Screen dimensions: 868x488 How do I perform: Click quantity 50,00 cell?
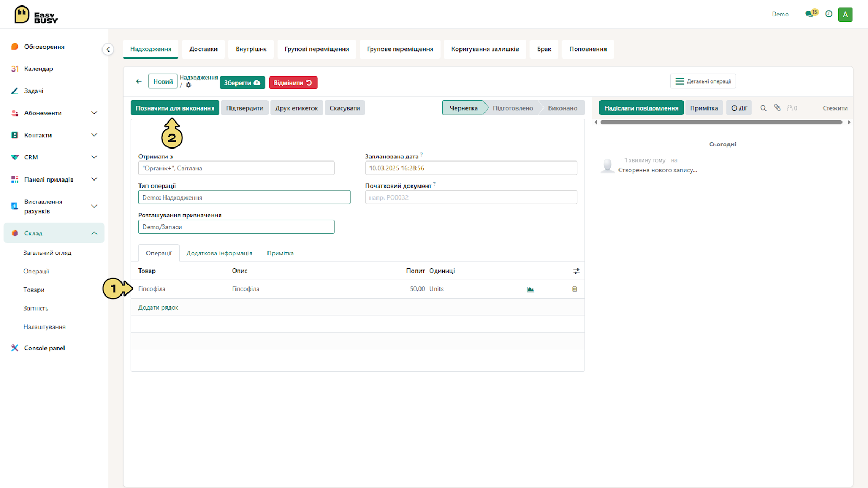(417, 289)
